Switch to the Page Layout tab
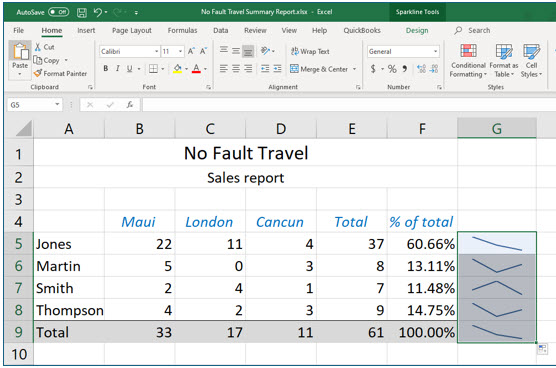Screen dimensions: 556x368 click(x=132, y=30)
